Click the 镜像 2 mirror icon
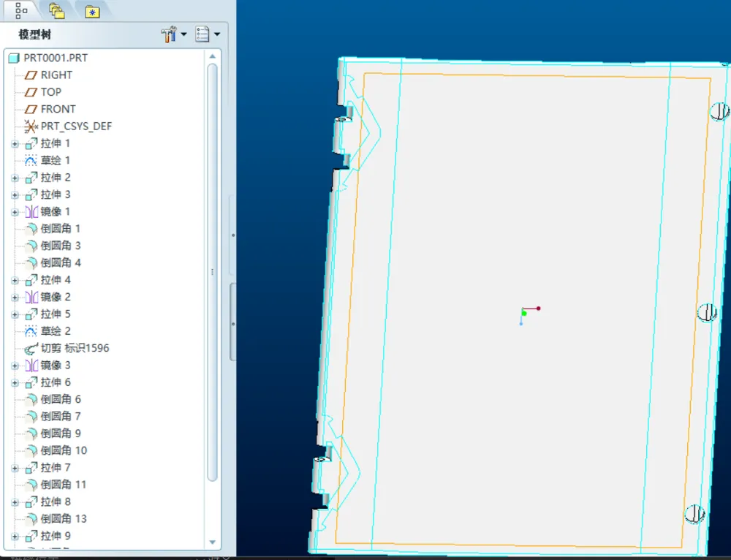731x560 pixels. pos(31,297)
